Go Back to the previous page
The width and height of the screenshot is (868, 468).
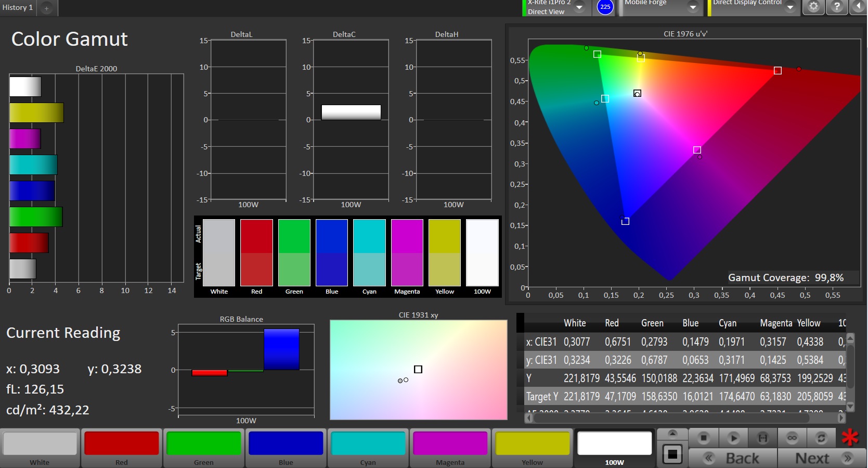(x=733, y=458)
